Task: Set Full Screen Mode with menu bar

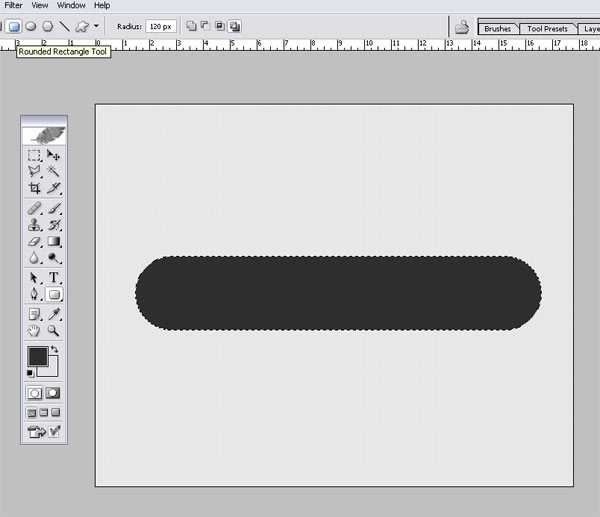Action: coord(44,412)
